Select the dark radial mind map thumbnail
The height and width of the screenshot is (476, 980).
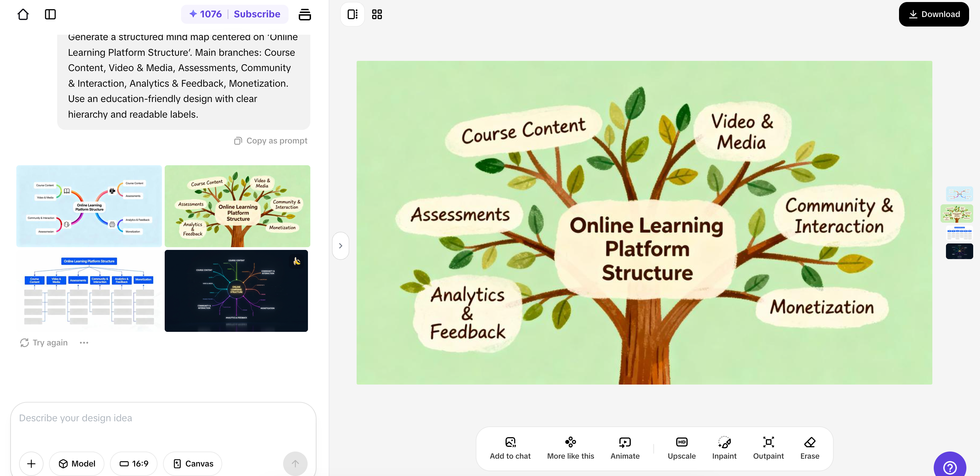[236, 291]
